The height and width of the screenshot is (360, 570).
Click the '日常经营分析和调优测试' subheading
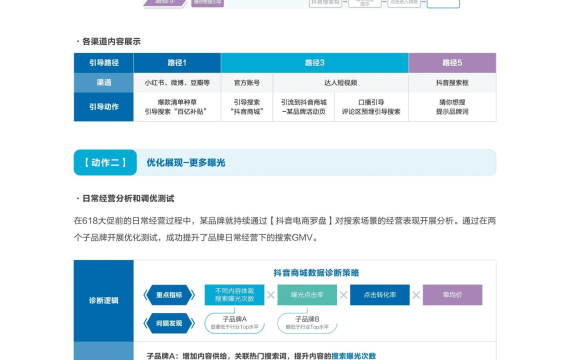128,199
